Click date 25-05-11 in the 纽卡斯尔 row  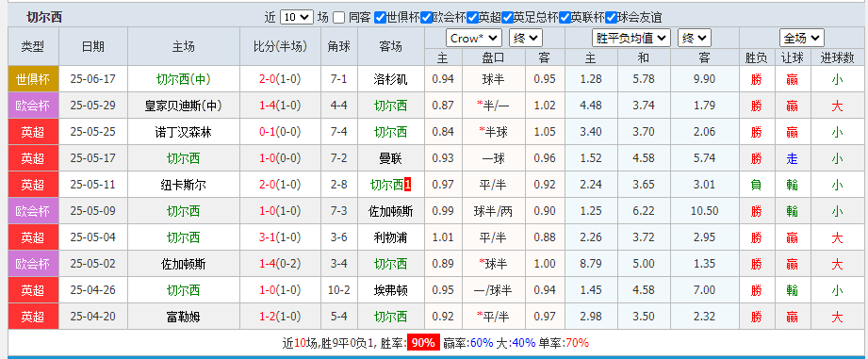coord(92,185)
